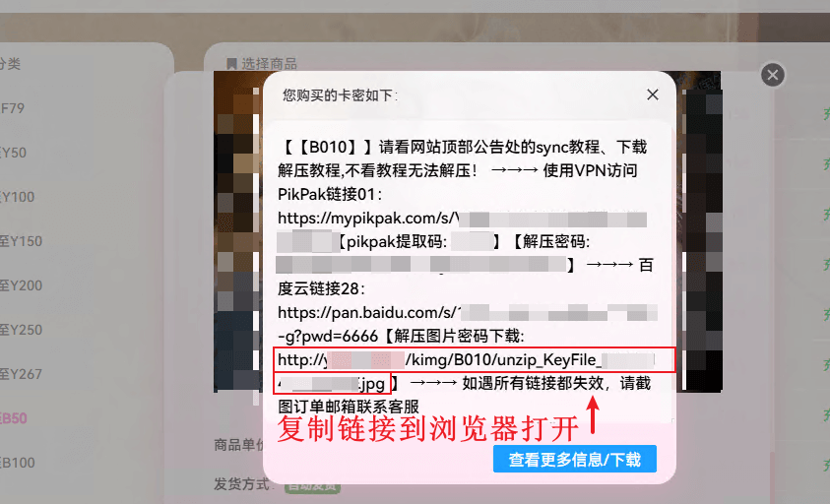
Task: Select the Y100 category item
Action: point(18,198)
